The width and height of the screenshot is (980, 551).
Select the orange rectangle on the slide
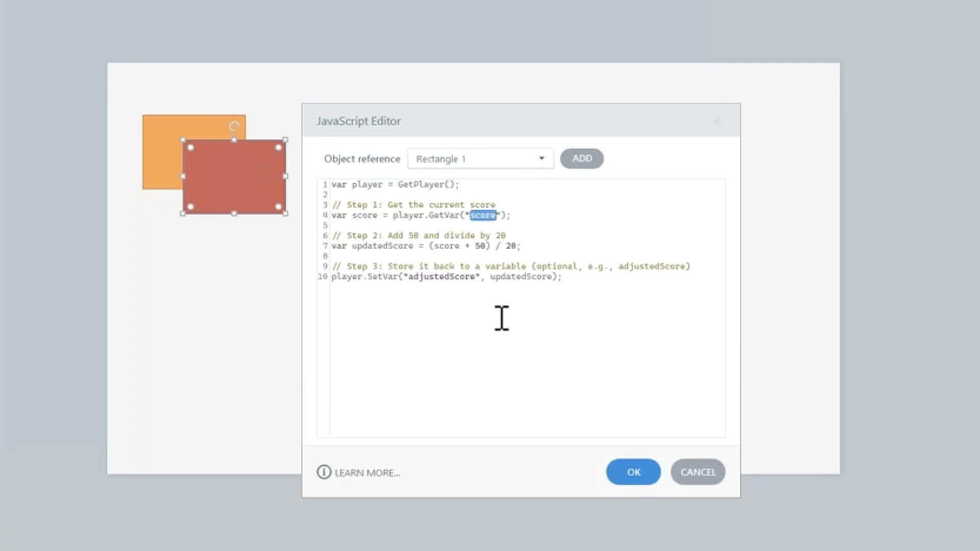162,153
